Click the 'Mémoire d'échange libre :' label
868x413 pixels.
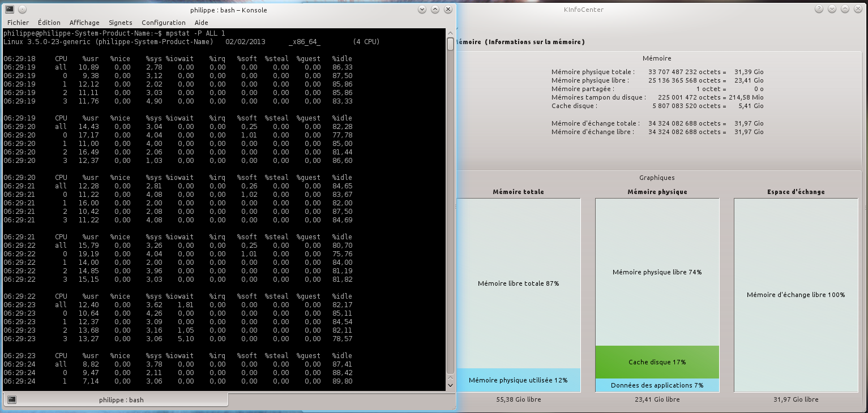[593, 132]
